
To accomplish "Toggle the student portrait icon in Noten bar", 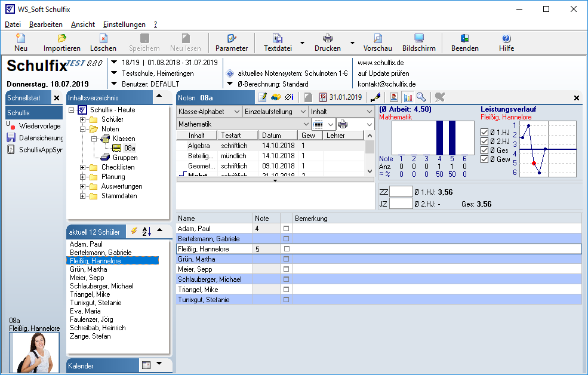I will tap(394, 97).
